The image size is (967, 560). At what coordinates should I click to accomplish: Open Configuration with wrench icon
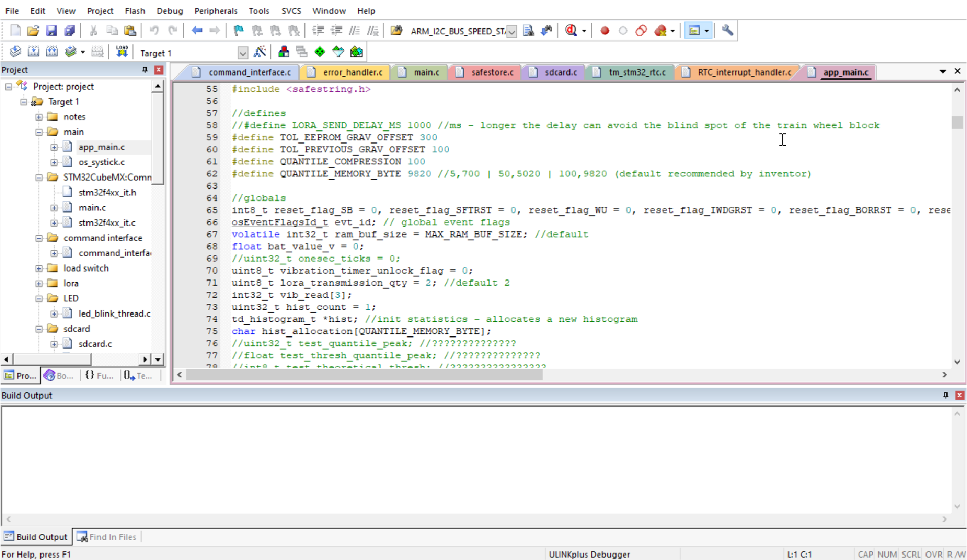[727, 30]
